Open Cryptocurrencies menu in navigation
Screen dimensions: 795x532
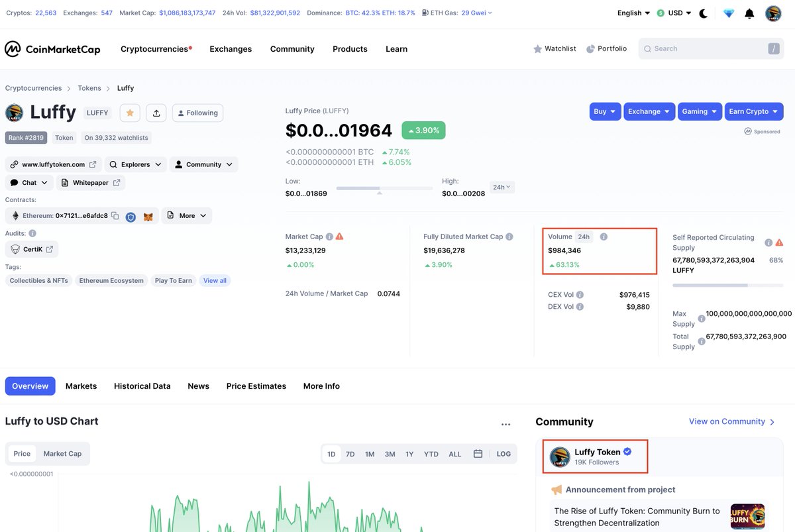point(156,49)
